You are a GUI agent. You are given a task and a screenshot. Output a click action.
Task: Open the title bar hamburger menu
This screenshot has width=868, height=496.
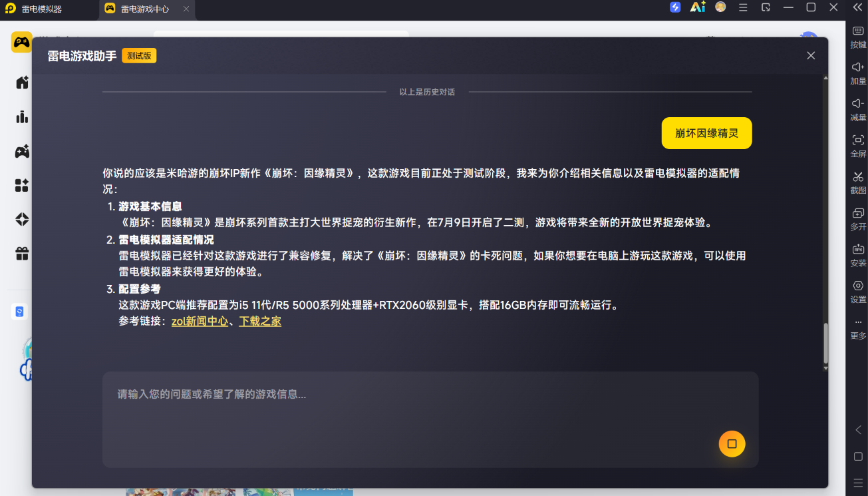[x=743, y=7]
